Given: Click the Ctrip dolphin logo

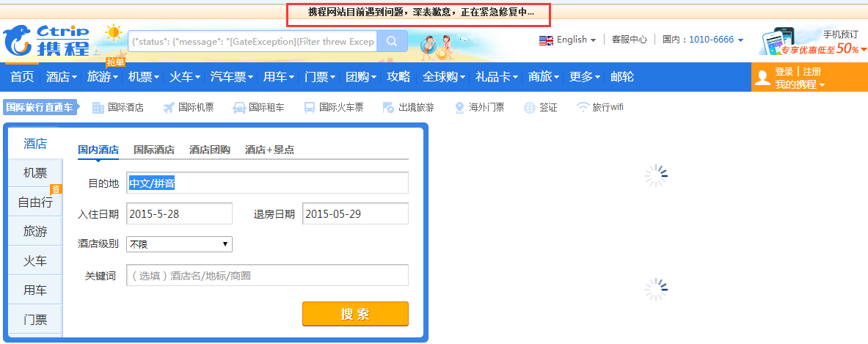Looking at the screenshot, I should click(x=46, y=41).
